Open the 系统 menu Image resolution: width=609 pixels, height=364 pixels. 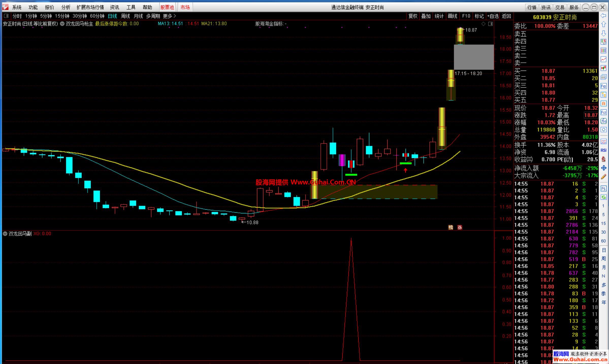pos(17,7)
